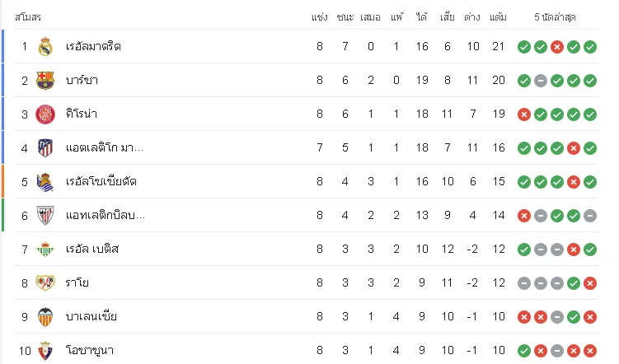Click Girona's red loss icon in last five
This screenshot has width=619, height=364.
[524, 114]
